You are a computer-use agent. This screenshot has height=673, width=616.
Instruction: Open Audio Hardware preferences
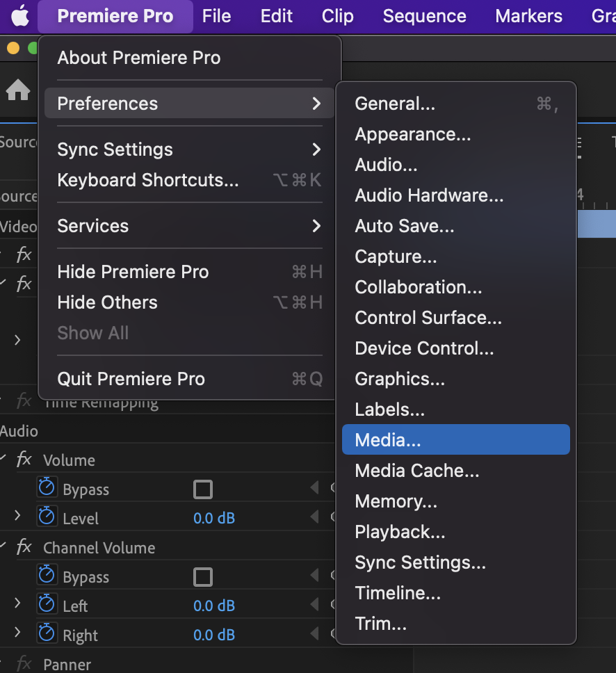click(456, 195)
